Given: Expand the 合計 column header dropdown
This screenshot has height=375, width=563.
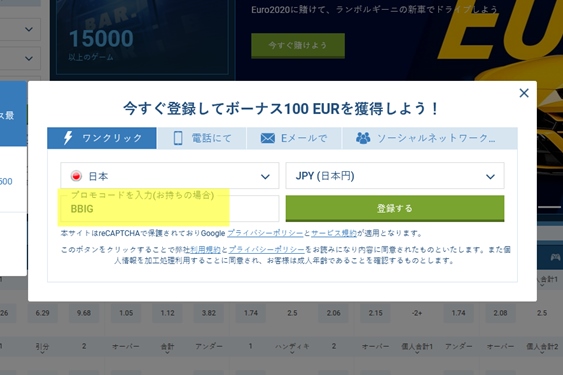Looking at the screenshot, I should [167, 348].
